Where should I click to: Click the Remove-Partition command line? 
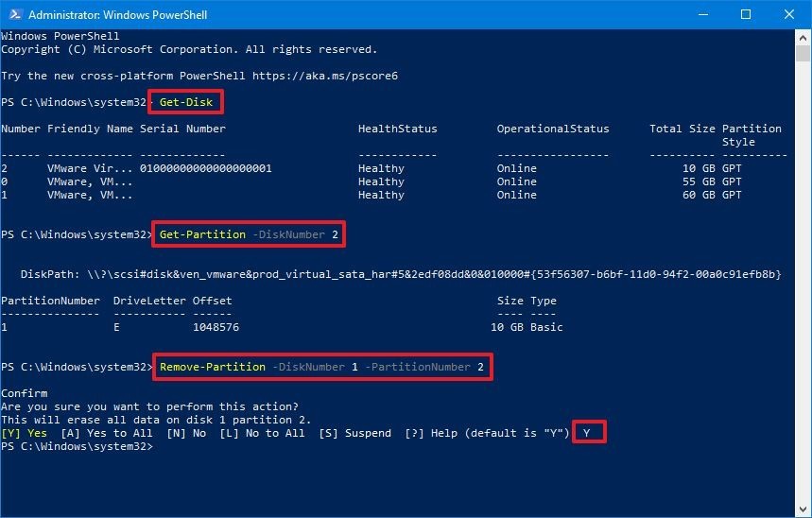321,367
